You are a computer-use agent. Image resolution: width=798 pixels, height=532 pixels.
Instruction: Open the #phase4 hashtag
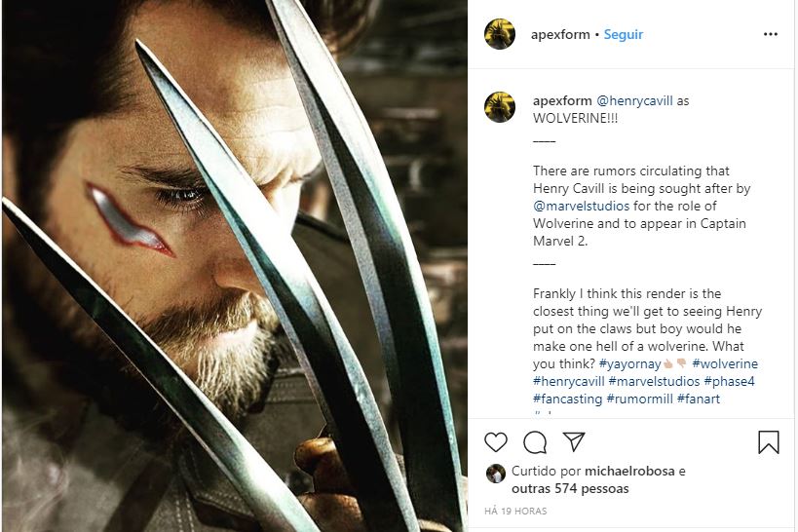[731, 382]
